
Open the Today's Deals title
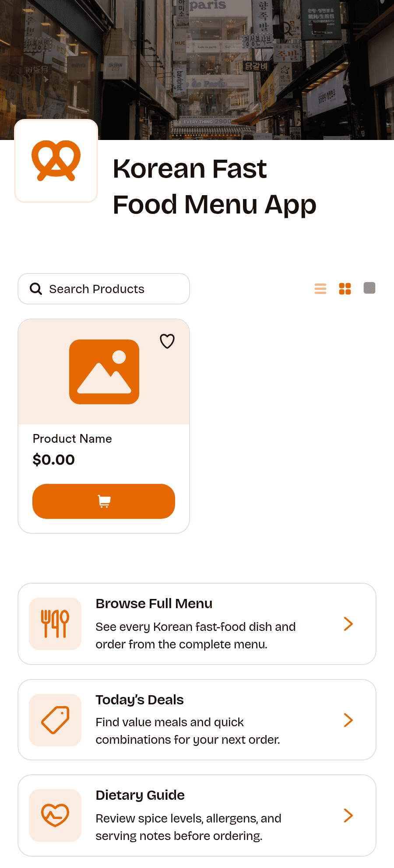[140, 700]
